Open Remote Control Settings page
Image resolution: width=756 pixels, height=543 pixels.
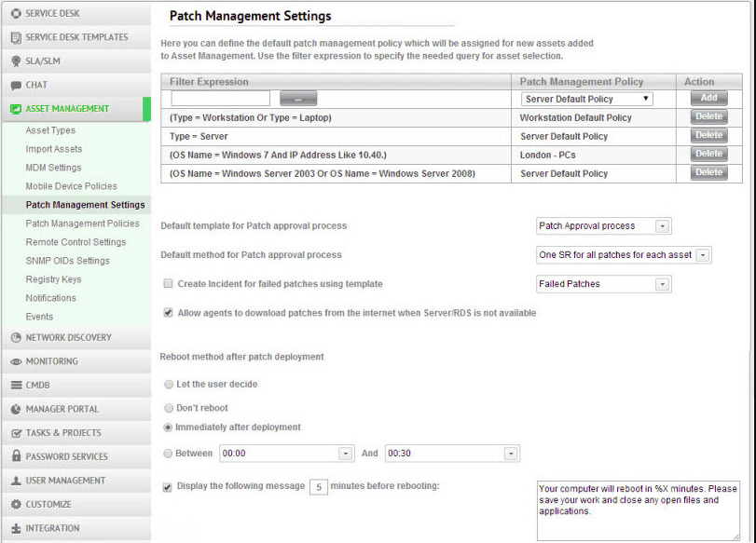click(x=76, y=242)
